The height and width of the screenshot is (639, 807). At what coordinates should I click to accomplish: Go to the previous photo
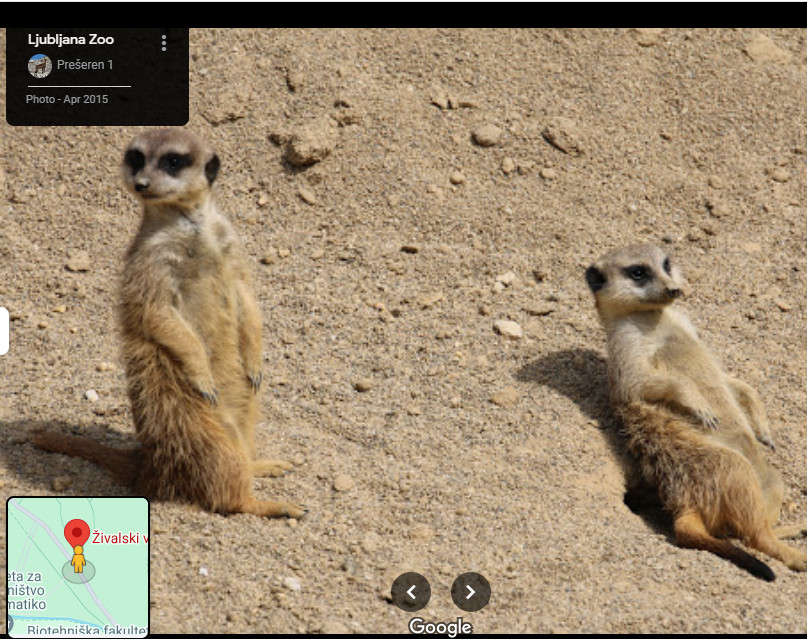pyautogui.click(x=411, y=592)
